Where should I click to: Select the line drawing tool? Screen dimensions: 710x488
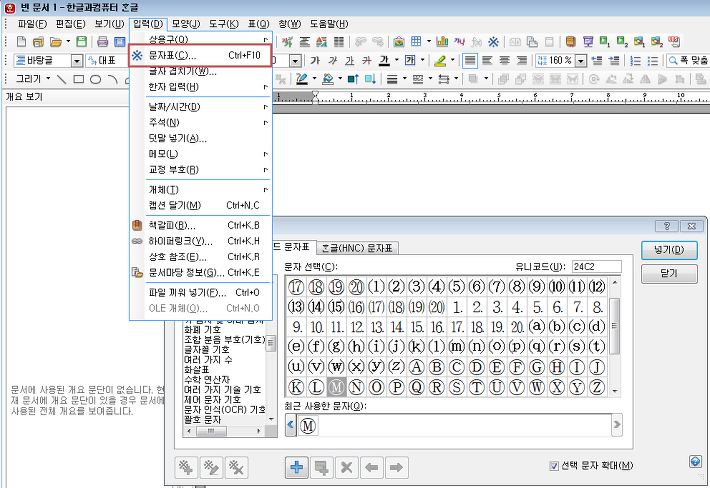point(62,79)
